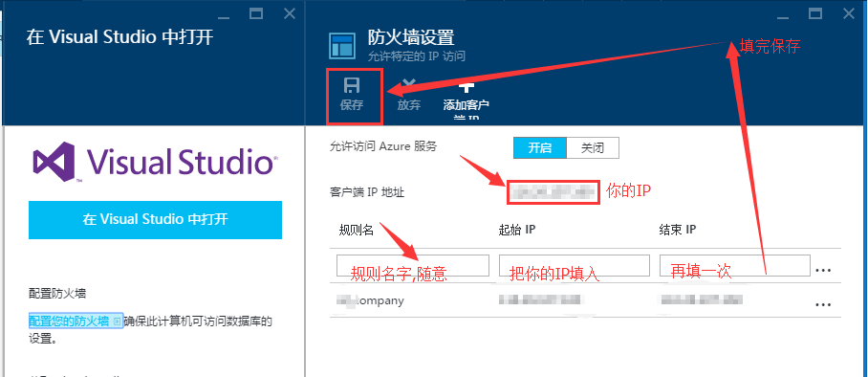Viewport: 868px width, 377px height.
Task: Open more options for the new rule row
Action: (x=823, y=271)
